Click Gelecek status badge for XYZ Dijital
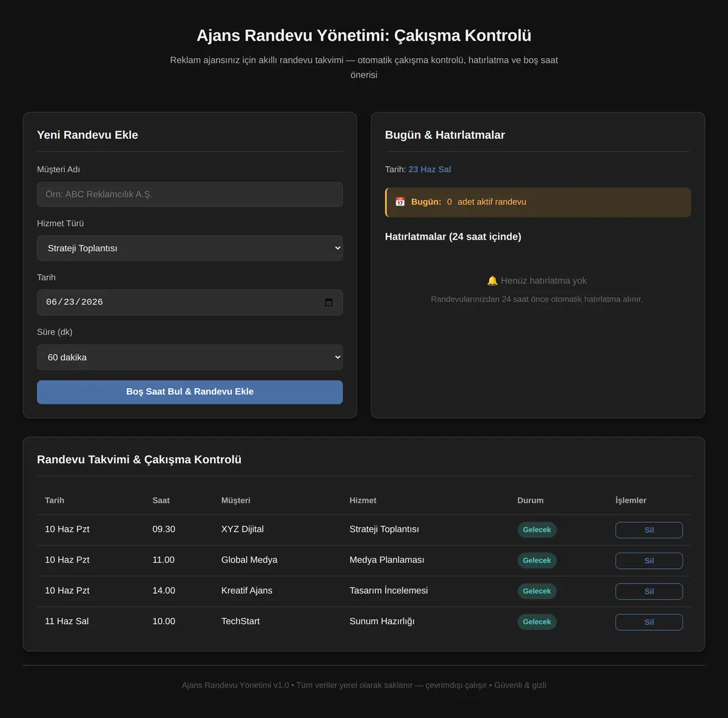Viewport: 728px width, 718px height. (x=537, y=530)
